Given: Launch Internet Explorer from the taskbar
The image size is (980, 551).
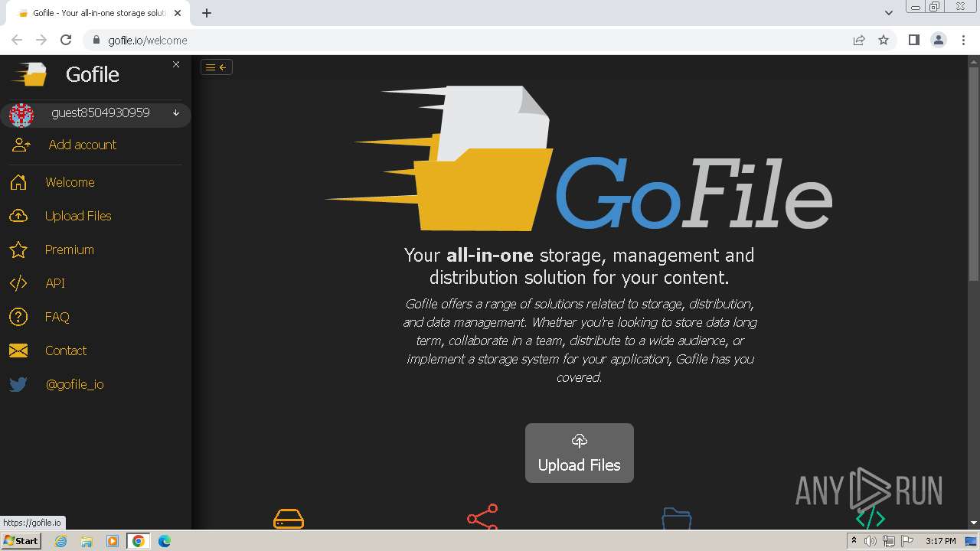Looking at the screenshot, I should (61, 541).
